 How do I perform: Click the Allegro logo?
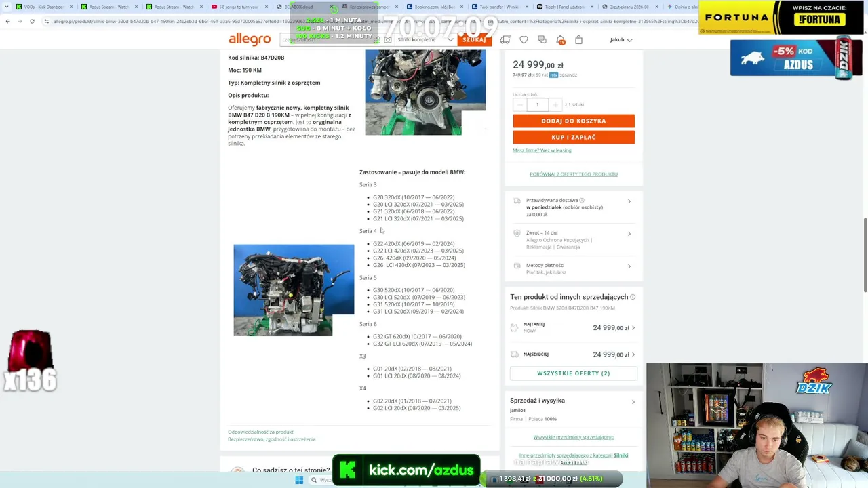tap(250, 39)
